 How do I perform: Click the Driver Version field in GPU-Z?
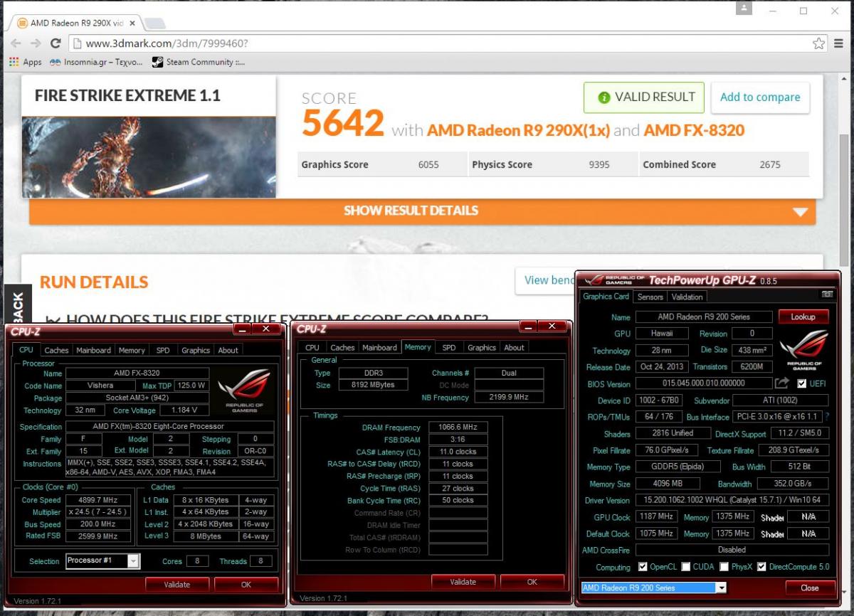(x=732, y=500)
